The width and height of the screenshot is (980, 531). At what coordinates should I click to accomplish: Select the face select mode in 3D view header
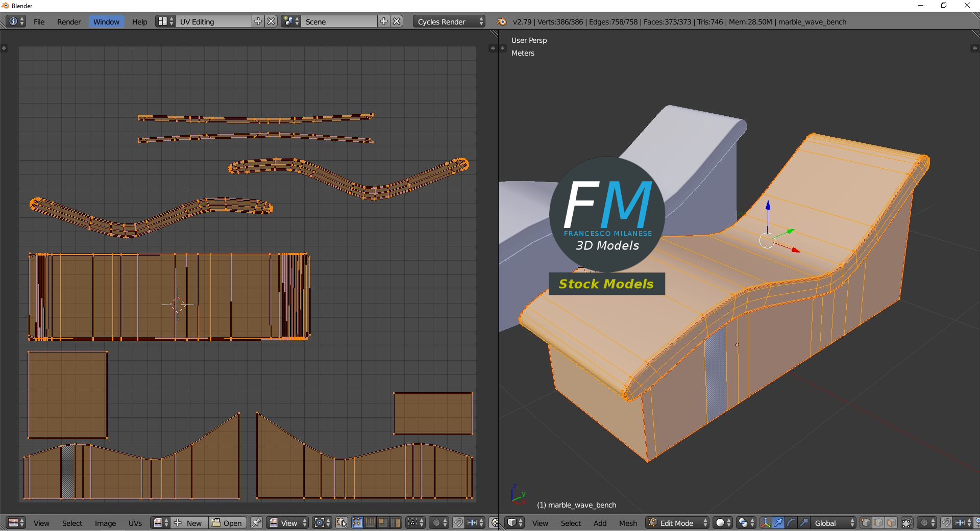891,523
